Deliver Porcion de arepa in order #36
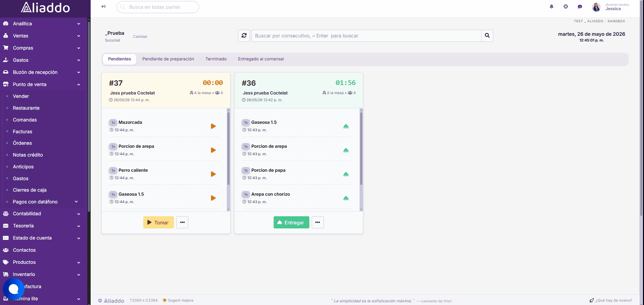The height and width of the screenshot is (305, 644). point(346,150)
